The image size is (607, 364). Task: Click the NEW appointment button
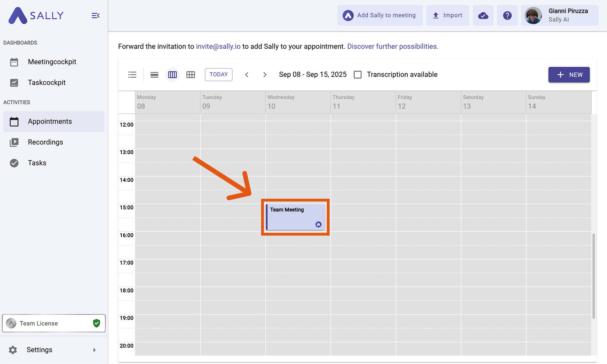(x=569, y=75)
